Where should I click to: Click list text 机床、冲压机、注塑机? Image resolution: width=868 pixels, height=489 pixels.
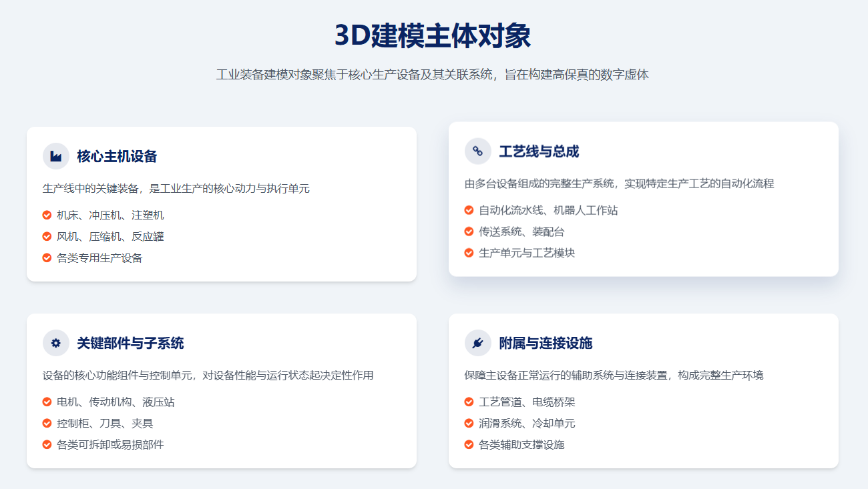(x=111, y=215)
